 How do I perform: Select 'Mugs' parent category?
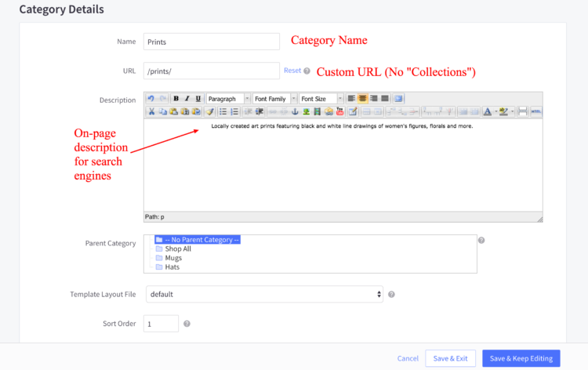169,258
